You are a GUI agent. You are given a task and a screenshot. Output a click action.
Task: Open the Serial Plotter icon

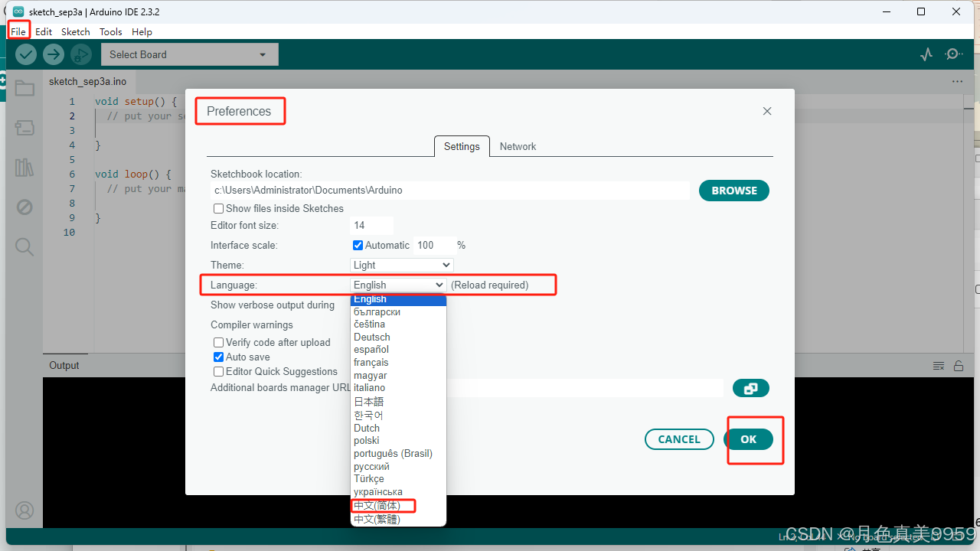tap(926, 54)
